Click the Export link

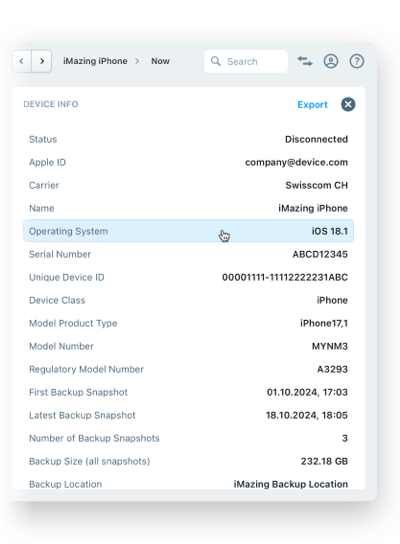(x=312, y=104)
